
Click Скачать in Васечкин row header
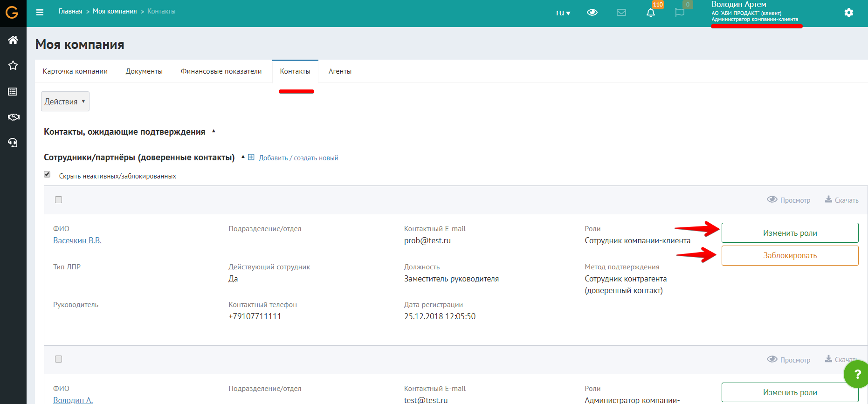click(x=842, y=200)
